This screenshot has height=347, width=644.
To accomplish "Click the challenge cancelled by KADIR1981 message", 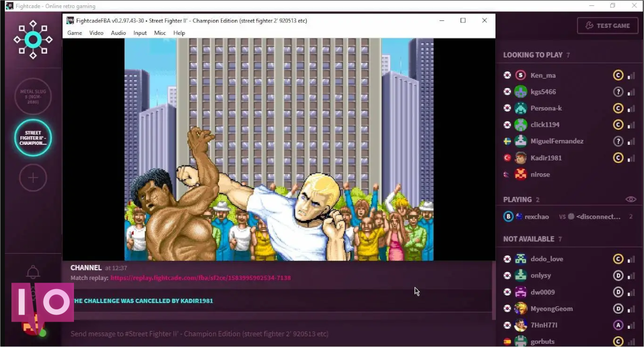I will [x=143, y=301].
